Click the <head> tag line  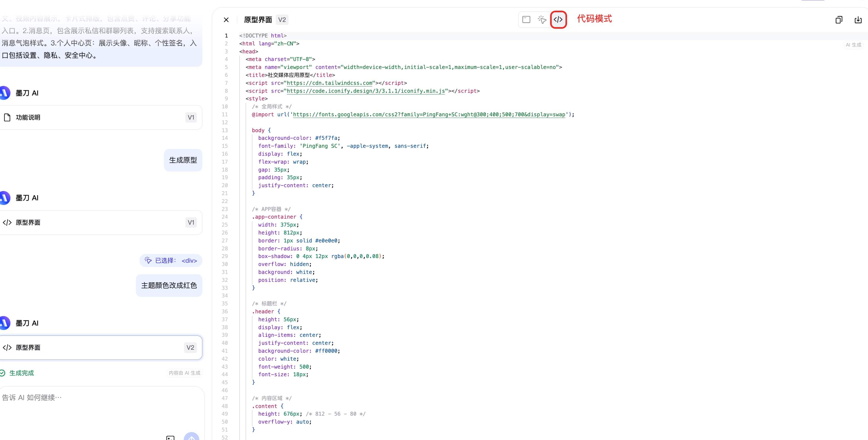[249, 51]
